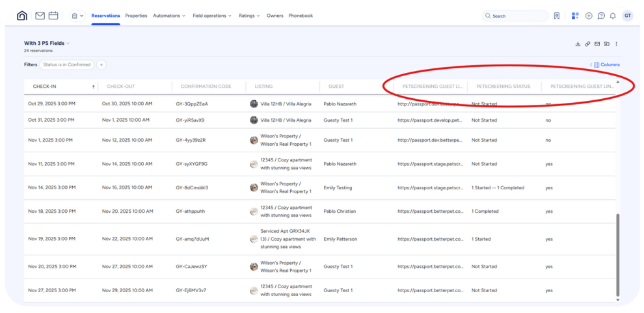
Task: Open the three-dot more options menu
Action: click(617, 44)
